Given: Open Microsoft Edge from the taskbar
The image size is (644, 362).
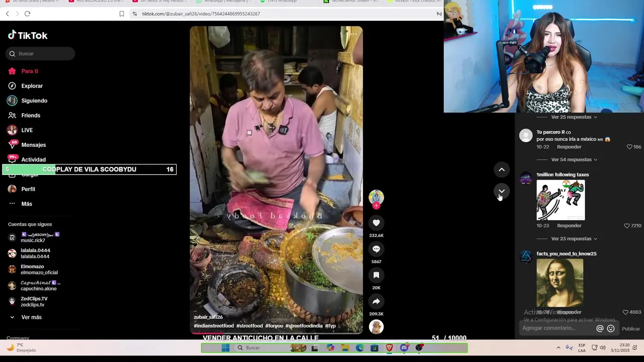Looking at the screenshot, I should (x=360, y=348).
